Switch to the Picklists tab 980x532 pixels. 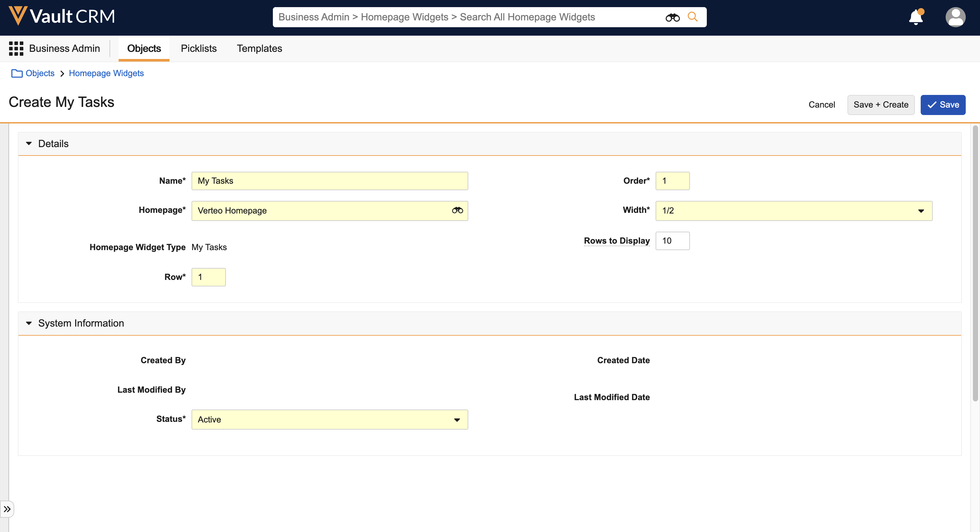199,49
